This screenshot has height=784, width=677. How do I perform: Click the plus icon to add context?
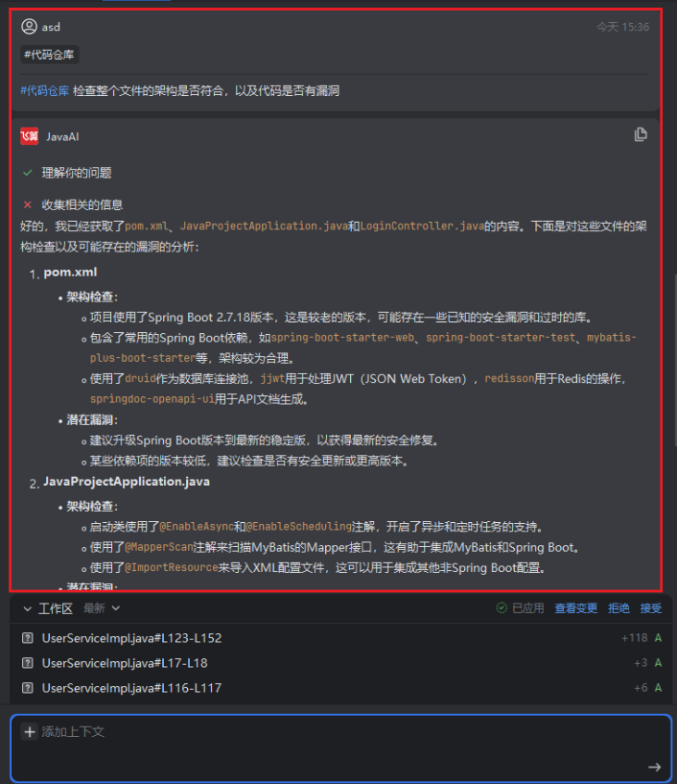[x=30, y=732]
